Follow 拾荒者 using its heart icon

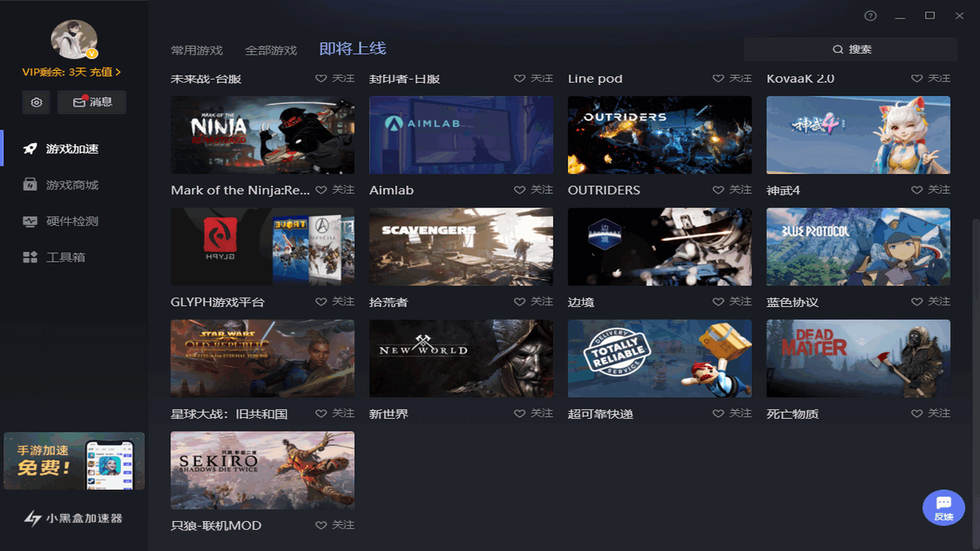click(x=520, y=302)
